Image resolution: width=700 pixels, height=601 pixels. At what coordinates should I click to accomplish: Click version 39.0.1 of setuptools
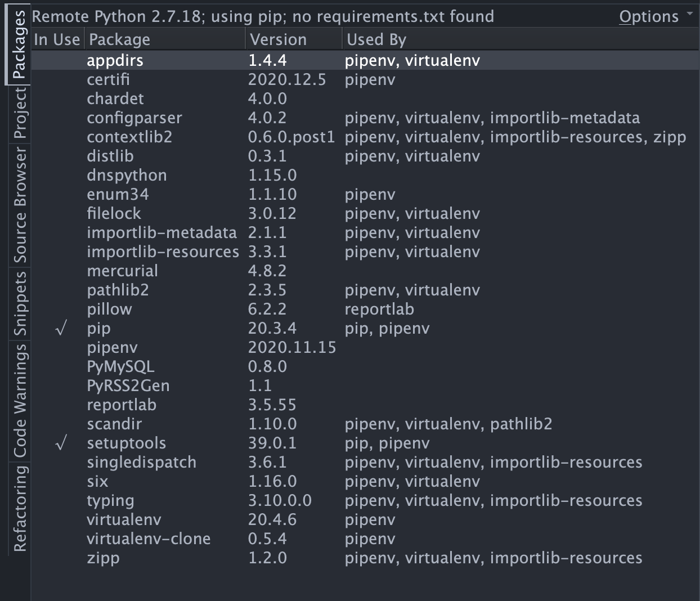pos(272,443)
